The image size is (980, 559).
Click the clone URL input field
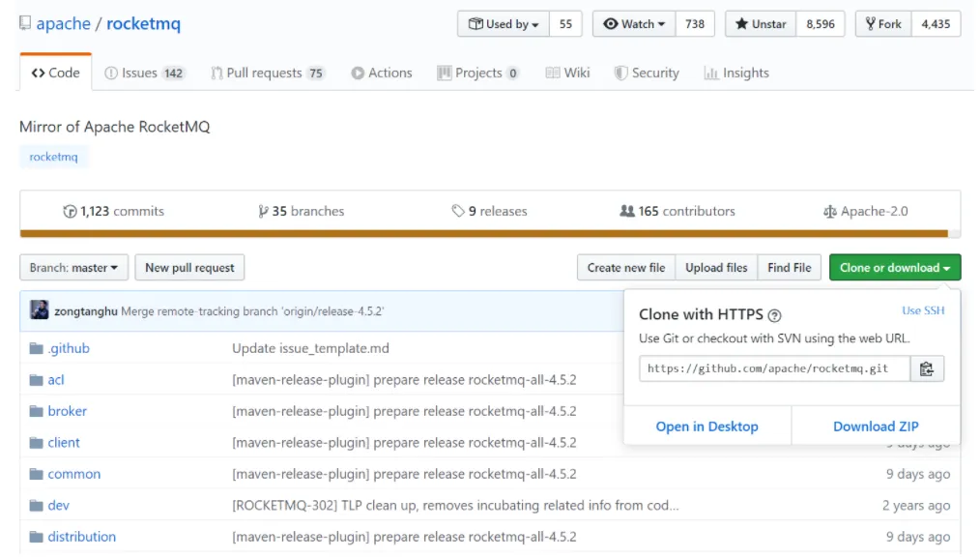[x=774, y=368]
